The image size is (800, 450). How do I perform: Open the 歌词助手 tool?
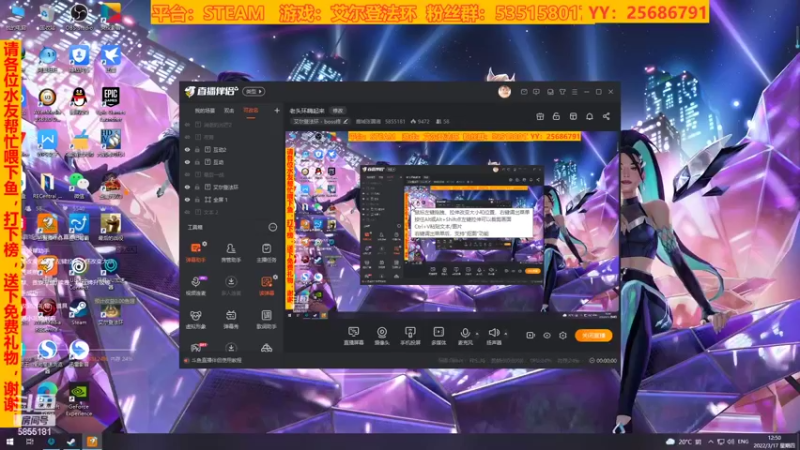(x=266, y=319)
